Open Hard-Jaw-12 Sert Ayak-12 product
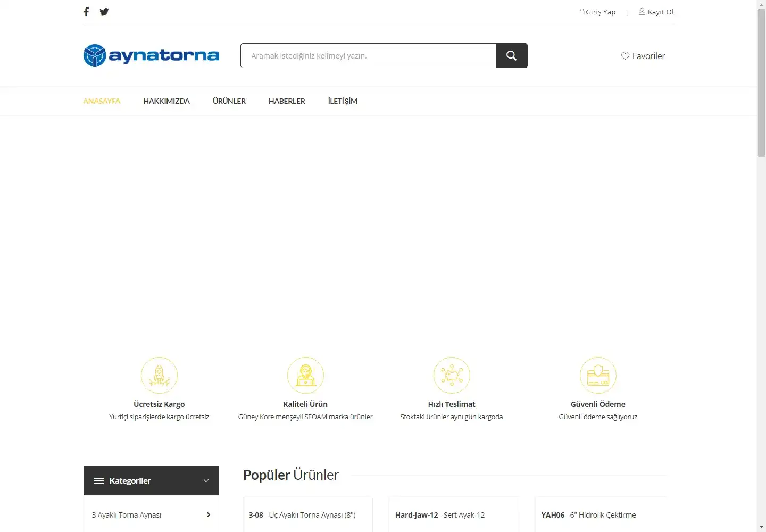The width and height of the screenshot is (766, 532). pos(440,514)
